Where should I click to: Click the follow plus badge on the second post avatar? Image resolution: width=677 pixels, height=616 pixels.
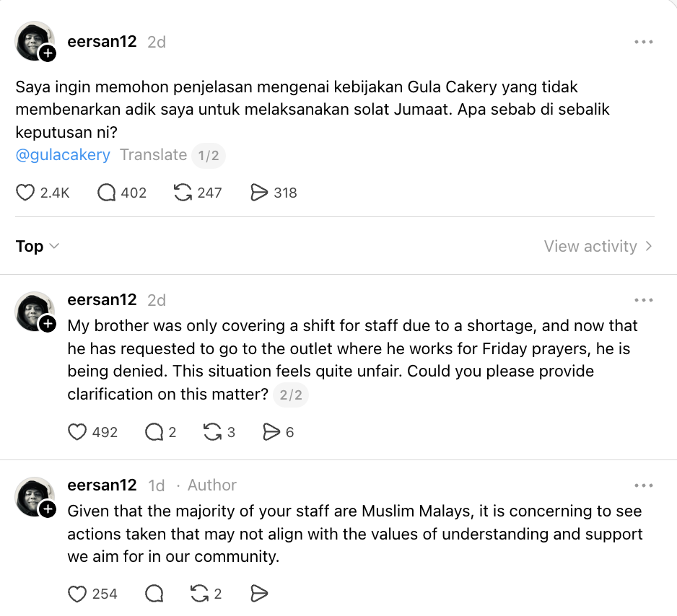pyautogui.click(x=48, y=324)
